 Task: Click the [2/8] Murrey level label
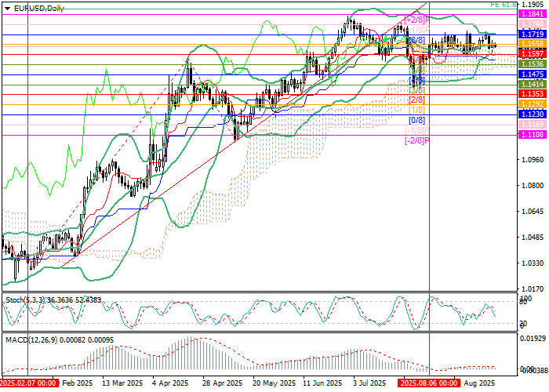[417, 100]
